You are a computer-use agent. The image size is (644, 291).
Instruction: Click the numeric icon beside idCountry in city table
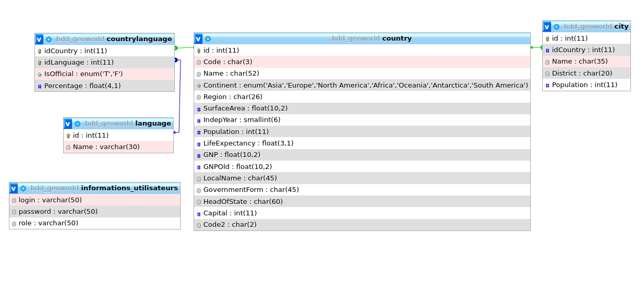(547, 51)
